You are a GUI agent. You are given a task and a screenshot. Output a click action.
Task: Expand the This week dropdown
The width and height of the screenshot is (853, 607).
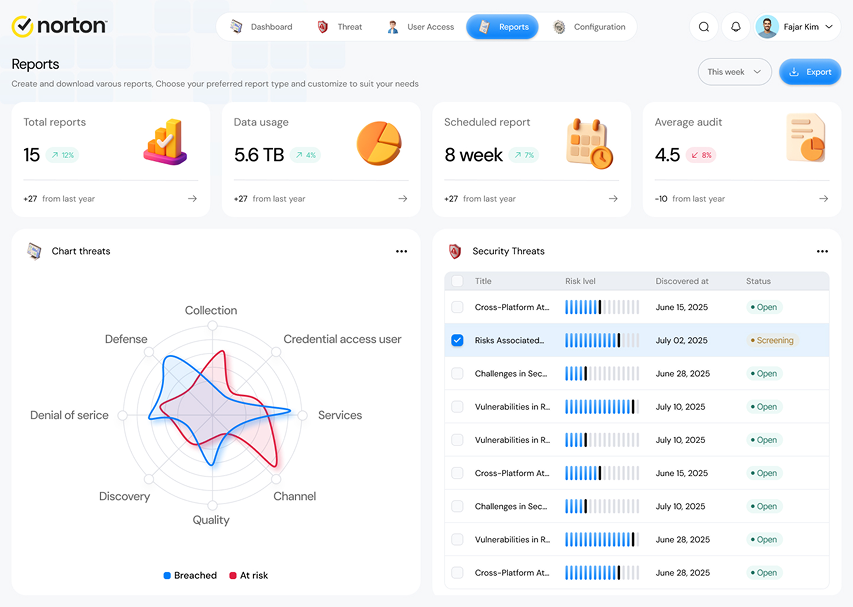734,72
